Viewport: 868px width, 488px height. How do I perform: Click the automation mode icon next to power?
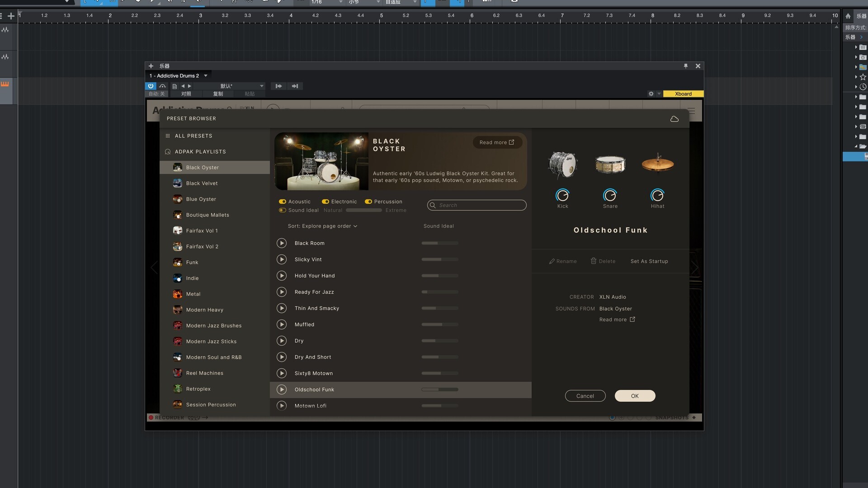(x=162, y=86)
